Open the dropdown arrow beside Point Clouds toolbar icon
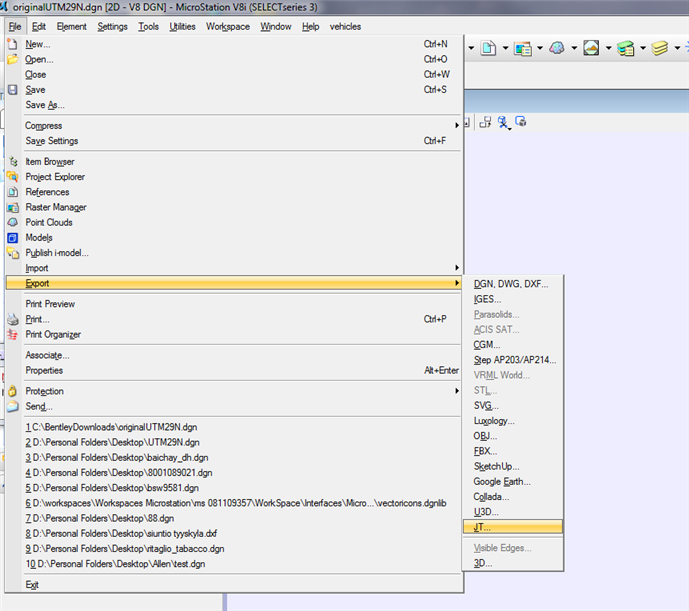 (574, 48)
